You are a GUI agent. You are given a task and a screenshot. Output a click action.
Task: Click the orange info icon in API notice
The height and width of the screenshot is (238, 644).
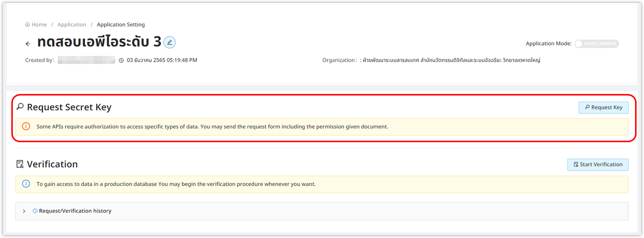26,126
